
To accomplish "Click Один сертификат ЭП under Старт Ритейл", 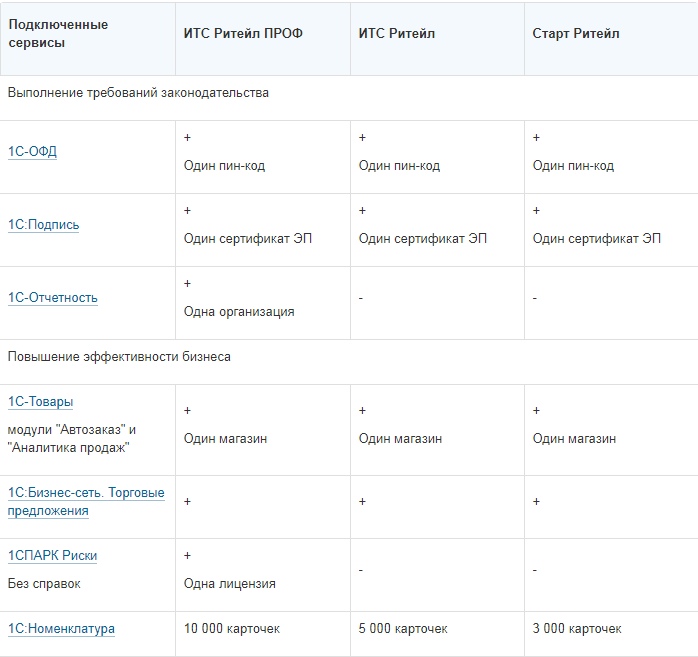I will [596, 239].
